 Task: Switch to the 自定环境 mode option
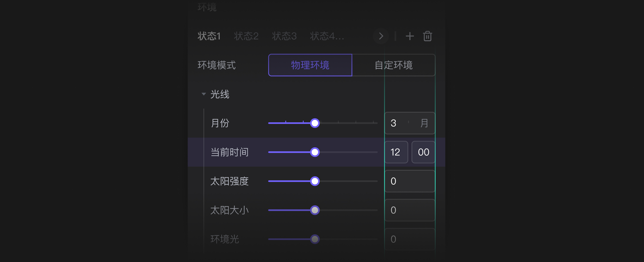(x=393, y=65)
